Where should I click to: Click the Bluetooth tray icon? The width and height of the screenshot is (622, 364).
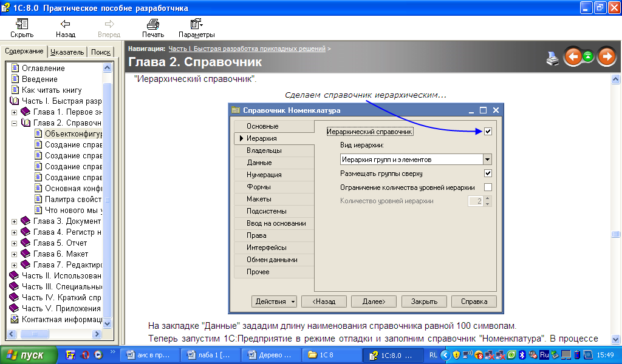pos(522,355)
